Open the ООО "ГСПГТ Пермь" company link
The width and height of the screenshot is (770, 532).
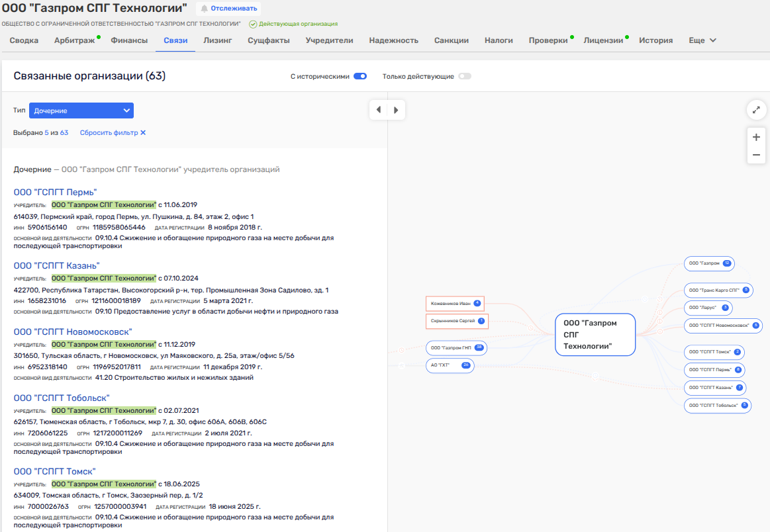[55, 192]
